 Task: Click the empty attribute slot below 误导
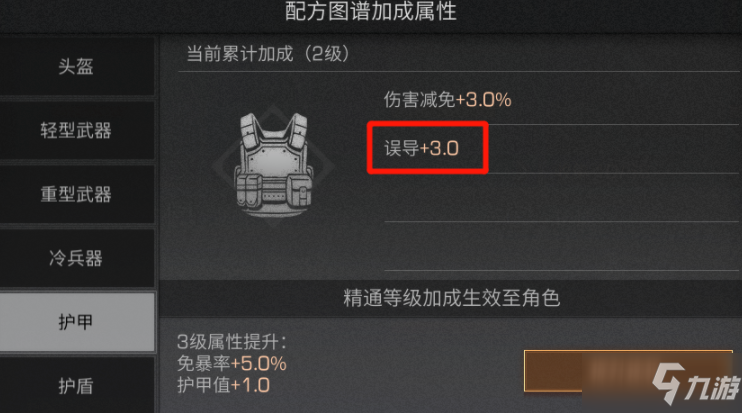click(561, 198)
